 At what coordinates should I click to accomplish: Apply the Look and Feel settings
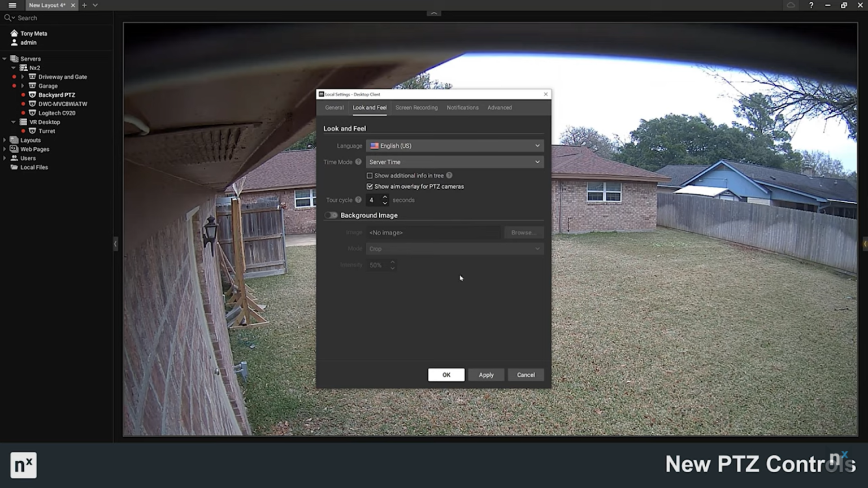pos(486,374)
